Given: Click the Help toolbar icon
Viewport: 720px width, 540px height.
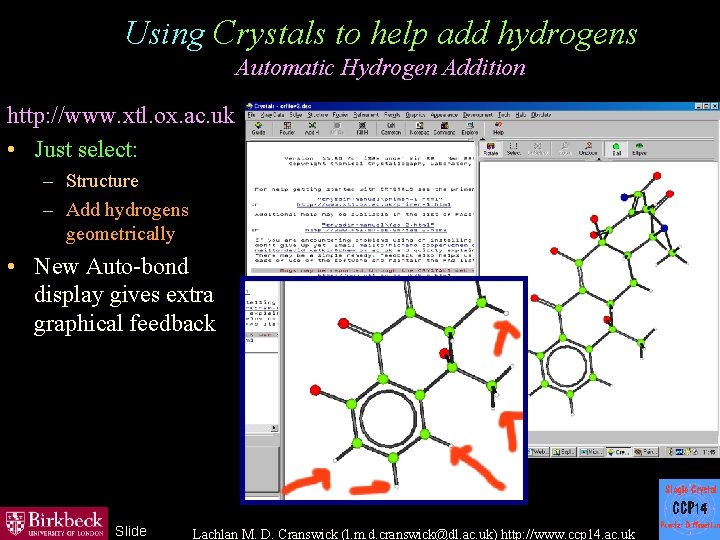Looking at the screenshot, I should click(x=498, y=128).
